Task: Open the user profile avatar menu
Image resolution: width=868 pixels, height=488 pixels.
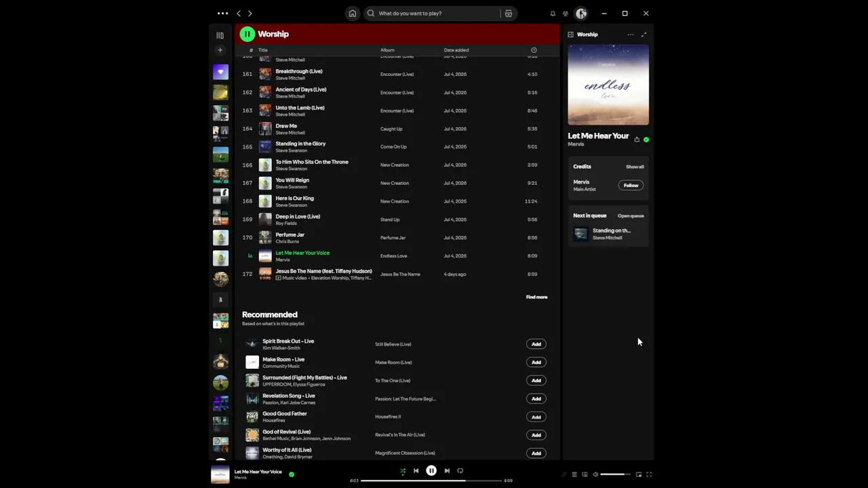Action: 581,13
